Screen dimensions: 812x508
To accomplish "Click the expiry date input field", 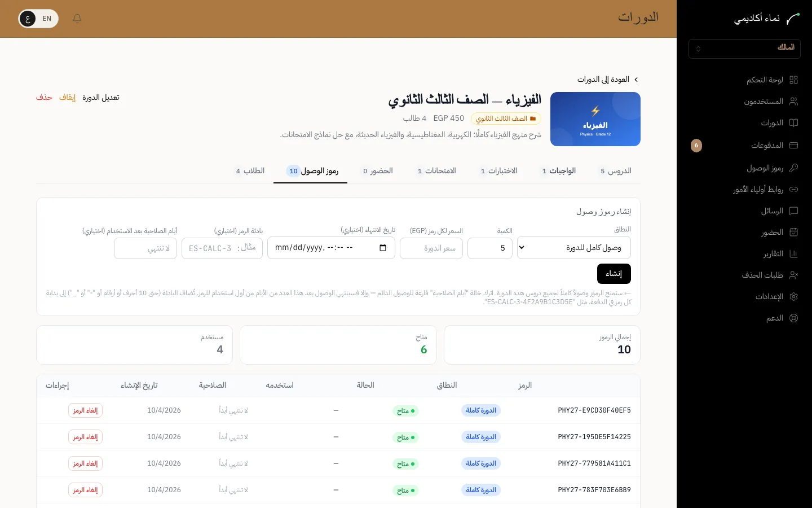I will 331,248.
